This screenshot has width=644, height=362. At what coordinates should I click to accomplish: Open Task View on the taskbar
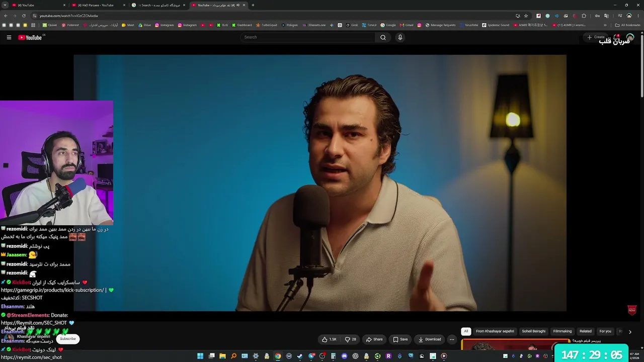(211, 356)
